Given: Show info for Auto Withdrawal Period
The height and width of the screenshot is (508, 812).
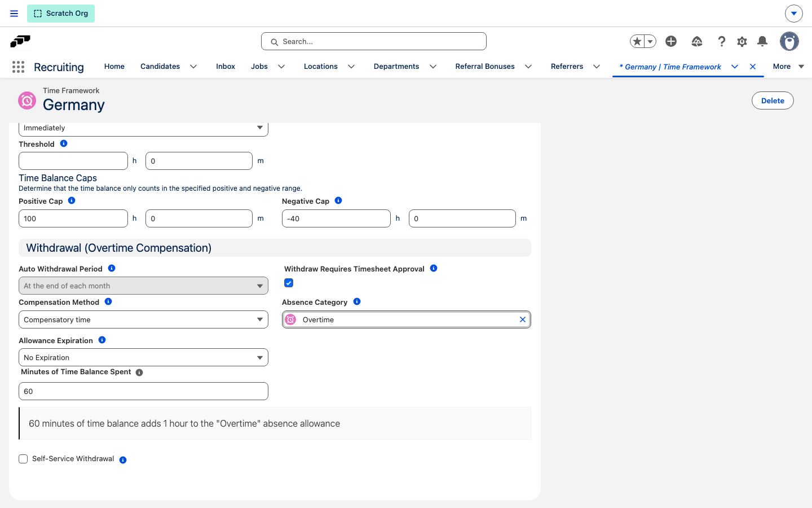Looking at the screenshot, I should coord(112,268).
